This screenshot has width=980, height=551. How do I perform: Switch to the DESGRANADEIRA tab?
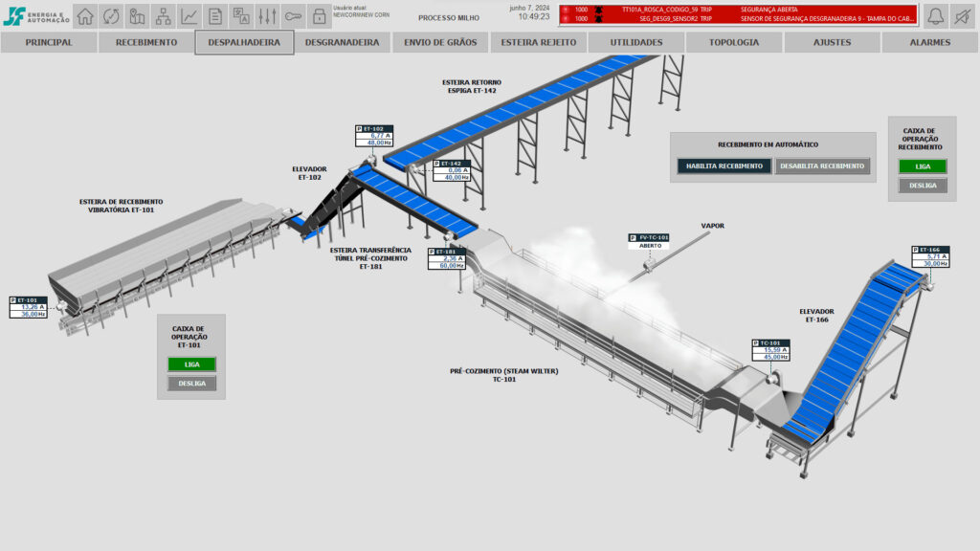(342, 42)
